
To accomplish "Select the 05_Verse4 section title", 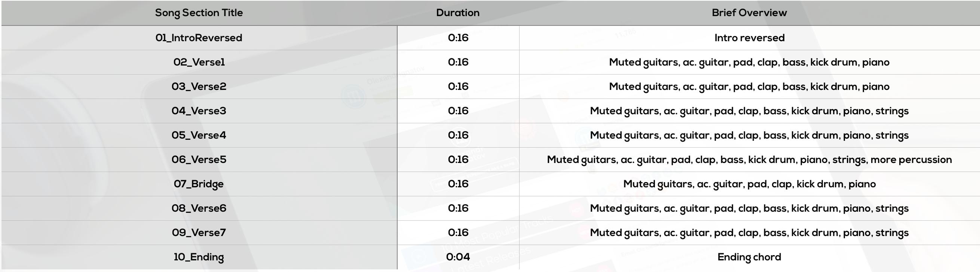I will coord(199,135).
